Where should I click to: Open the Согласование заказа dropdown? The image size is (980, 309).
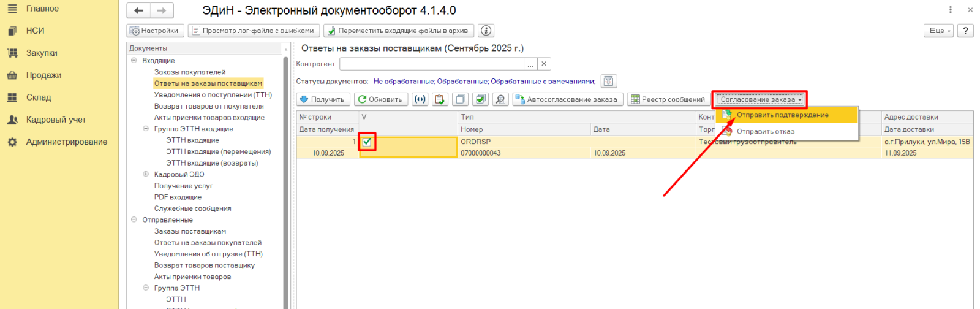pyautogui.click(x=759, y=99)
